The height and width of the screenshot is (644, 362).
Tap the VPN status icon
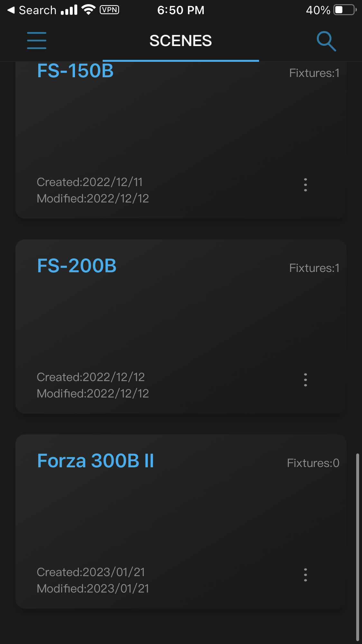(x=109, y=10)
